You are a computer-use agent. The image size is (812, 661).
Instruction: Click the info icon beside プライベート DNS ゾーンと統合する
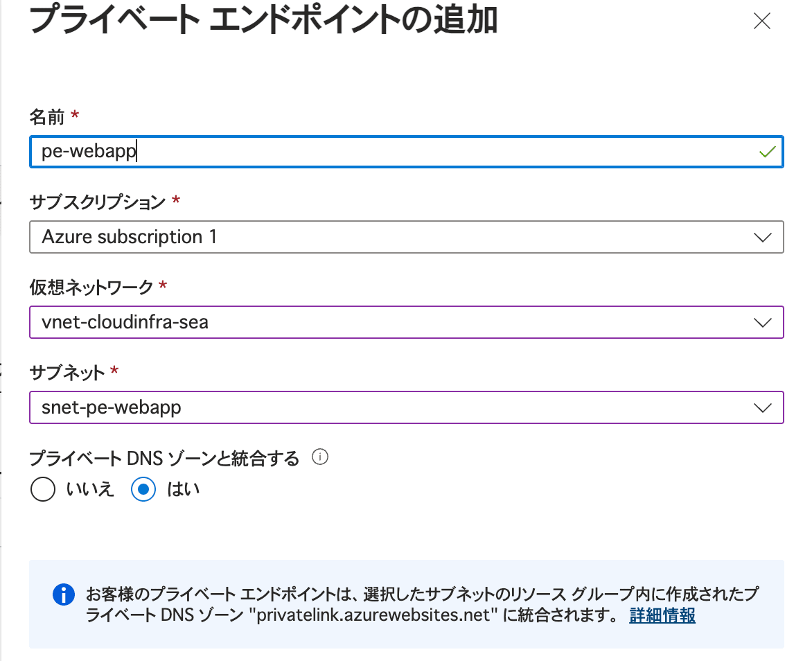tap(321, 457)
